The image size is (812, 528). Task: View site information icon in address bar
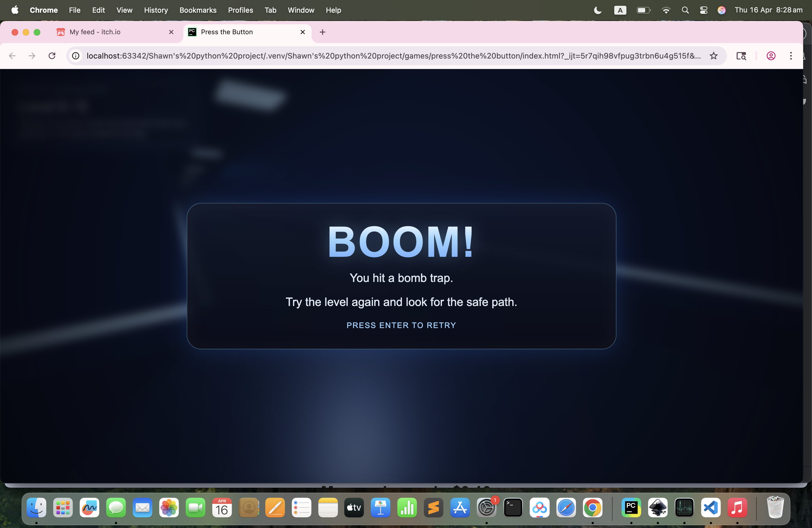tap(76, 56)
